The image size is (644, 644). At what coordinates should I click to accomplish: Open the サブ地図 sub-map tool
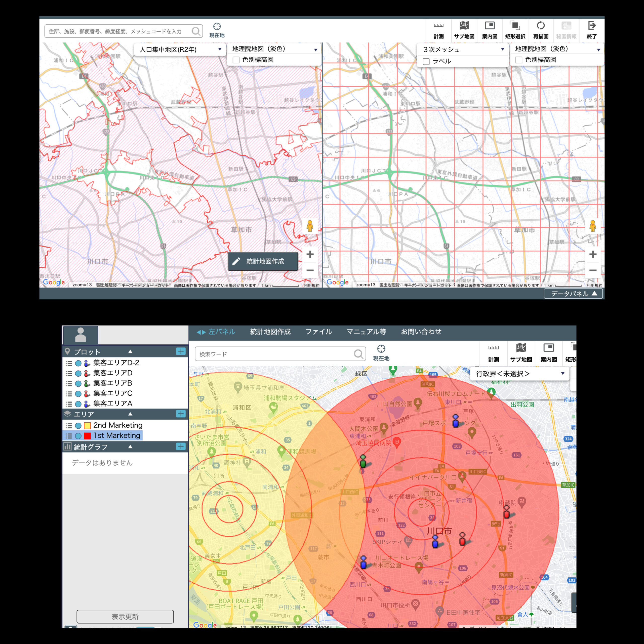(464, 26)
